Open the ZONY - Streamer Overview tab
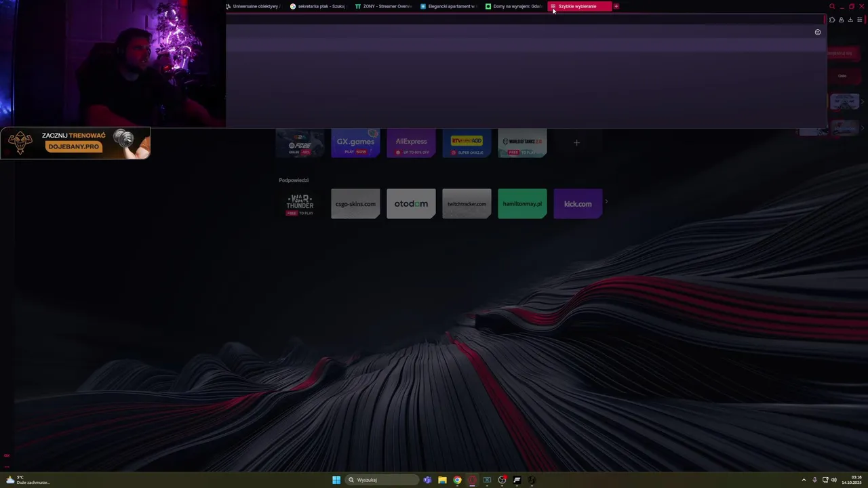The width and height of the screenshot is (868, 488). pyautogui.click(x=383, y=6)
